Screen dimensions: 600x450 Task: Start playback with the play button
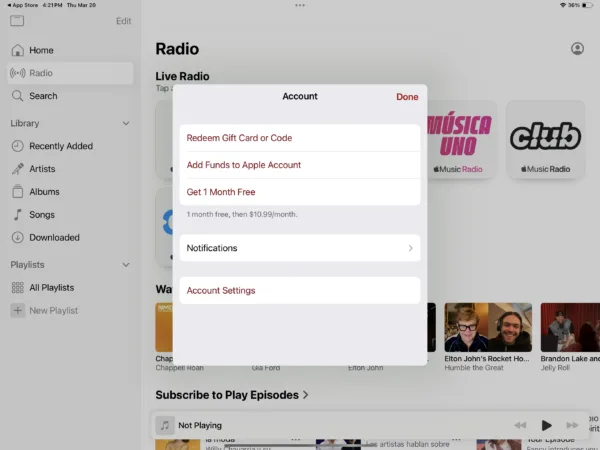click(x=546, y=425)
